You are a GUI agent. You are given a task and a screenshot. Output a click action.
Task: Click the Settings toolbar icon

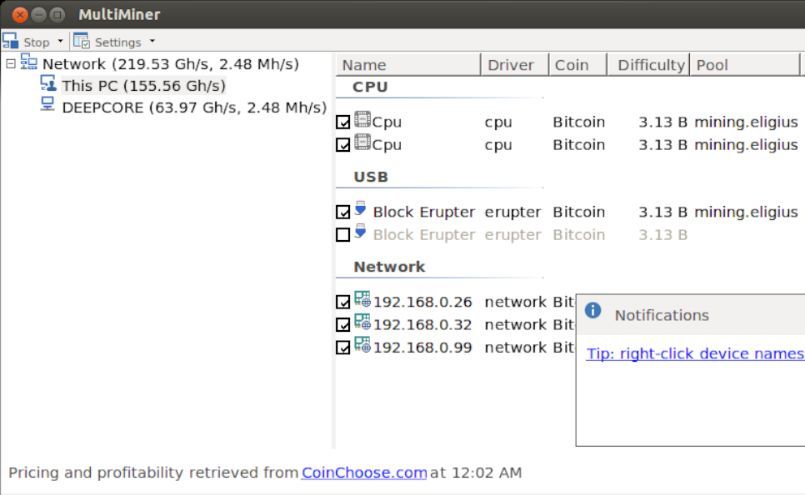tap(82, 41)
